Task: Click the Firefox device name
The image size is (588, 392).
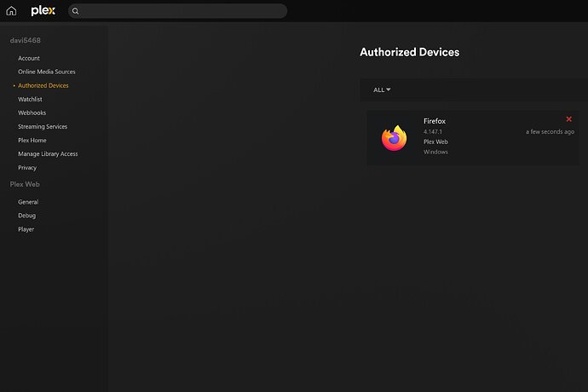Action: [435, 121]
